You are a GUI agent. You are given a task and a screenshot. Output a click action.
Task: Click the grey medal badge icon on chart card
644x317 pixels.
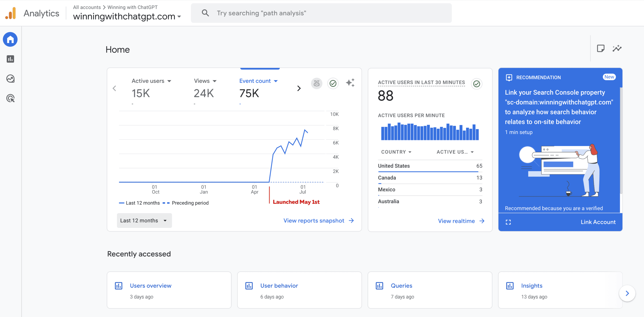click(317, 83)
